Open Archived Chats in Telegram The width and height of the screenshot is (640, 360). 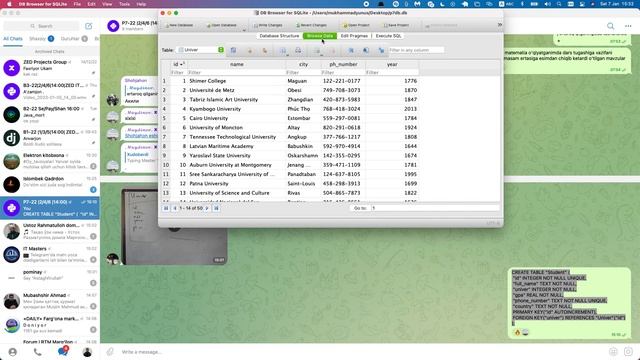click(49, 52)
